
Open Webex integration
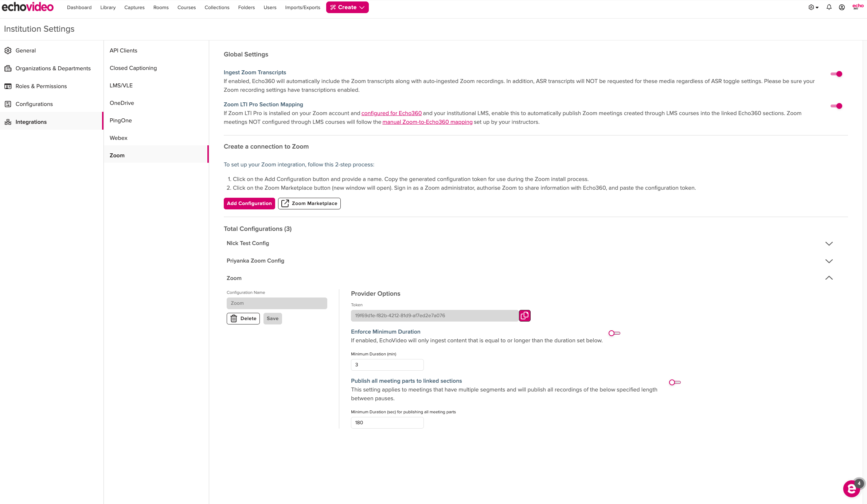click(156, 138)
